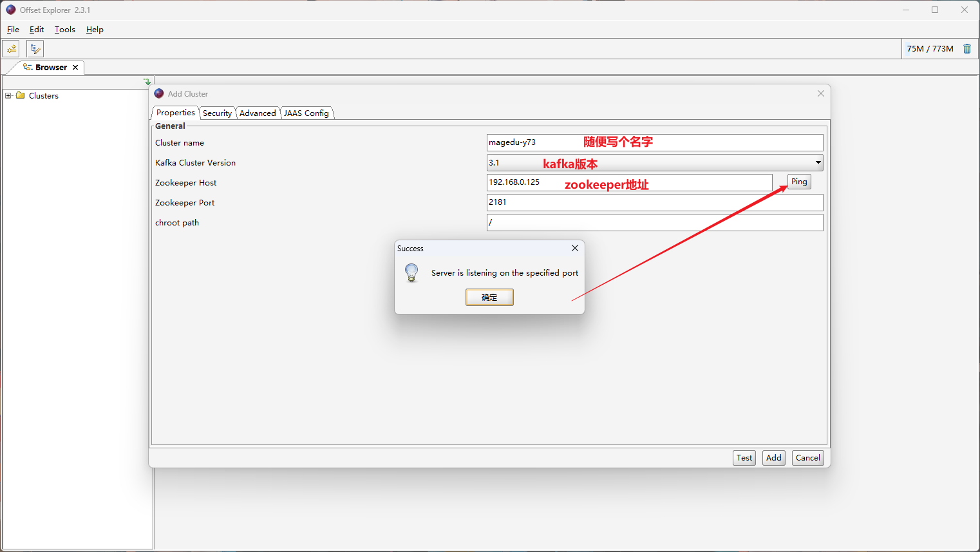Click the Test button

(744, 458)
